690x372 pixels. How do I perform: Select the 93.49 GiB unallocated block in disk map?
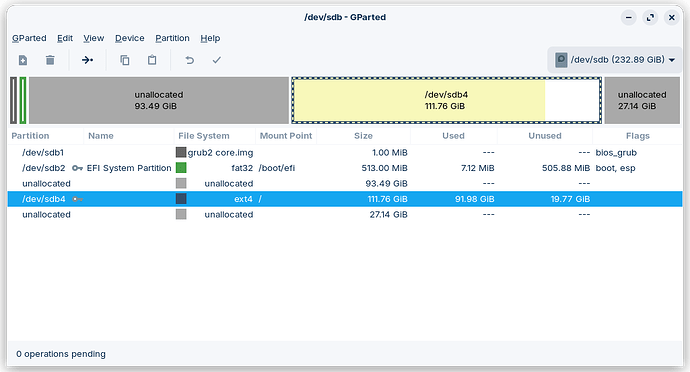click(x=159, y=100)
